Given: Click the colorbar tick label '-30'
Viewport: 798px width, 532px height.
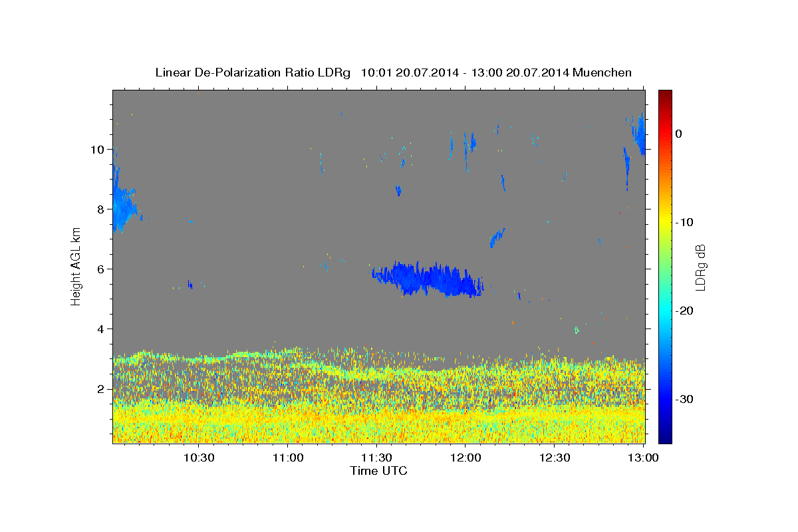Looking at the screenshot, I should coord(684,399).
